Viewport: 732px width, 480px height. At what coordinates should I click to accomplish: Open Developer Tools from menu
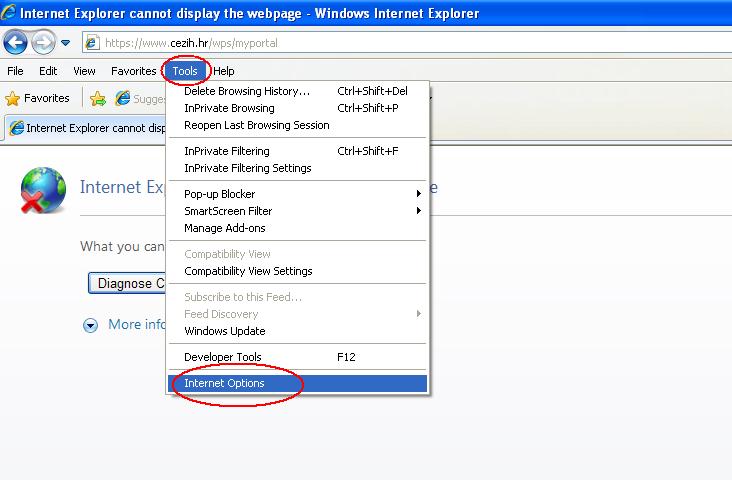tap(297, 357)
